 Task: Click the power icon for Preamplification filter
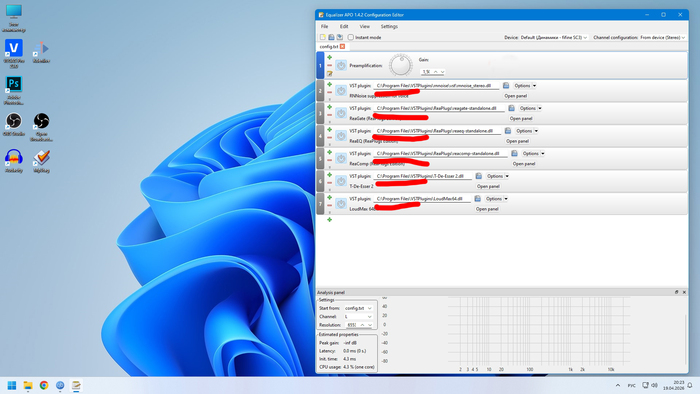tap(341, 66)
